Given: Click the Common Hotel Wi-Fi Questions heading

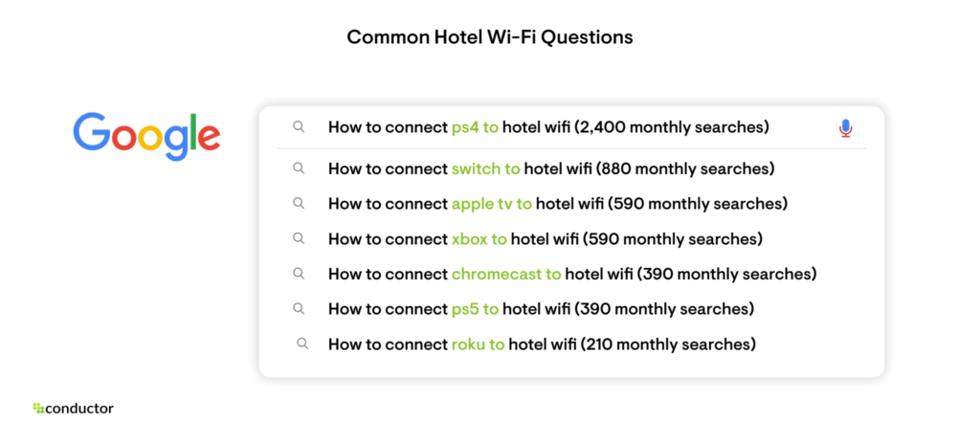Looking at the screenshot, I should click(490, 37).
